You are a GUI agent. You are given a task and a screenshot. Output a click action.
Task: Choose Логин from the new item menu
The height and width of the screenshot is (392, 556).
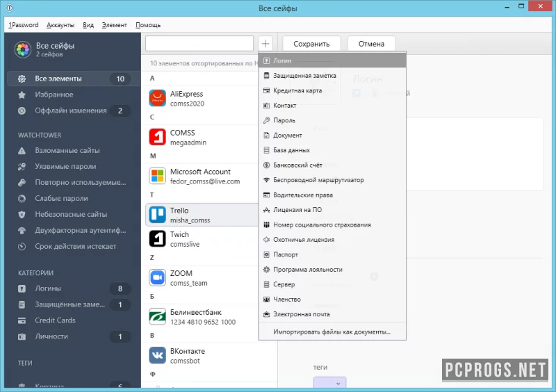coord(332,60)
